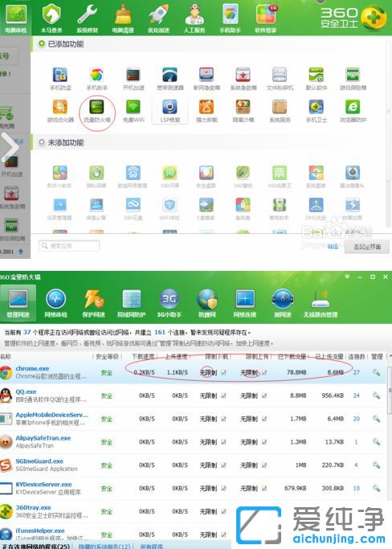This screenshot has height=549, width=392.
Task: Open the 默认软件 tool
Action: point(316,79)
